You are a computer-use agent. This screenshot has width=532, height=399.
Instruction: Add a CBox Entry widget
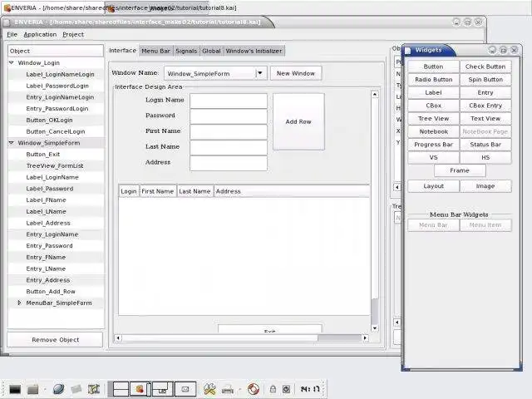485,106
